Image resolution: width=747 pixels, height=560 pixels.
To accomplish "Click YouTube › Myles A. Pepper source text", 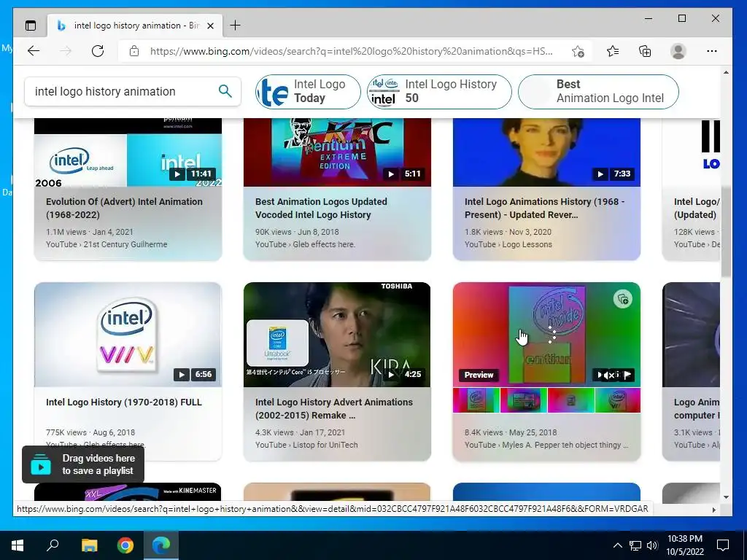I will point(546,445).
